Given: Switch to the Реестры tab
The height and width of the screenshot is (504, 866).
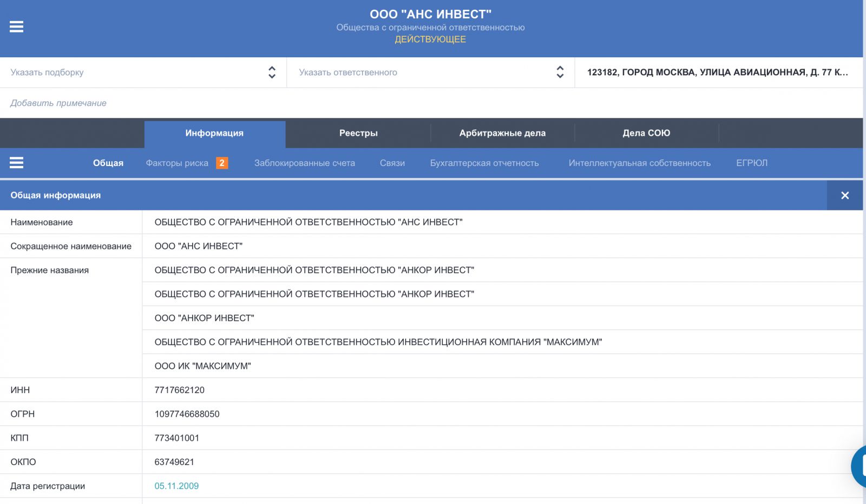Looking at the screenshot, I should [358, 133].
